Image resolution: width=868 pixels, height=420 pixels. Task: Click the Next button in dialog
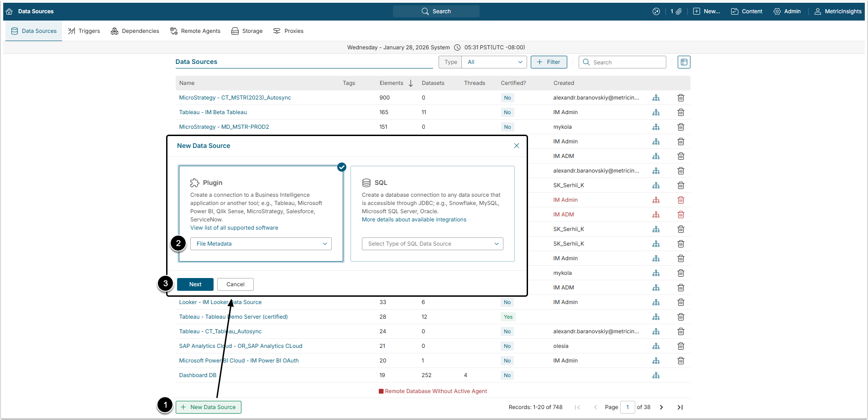coord(195,284)
